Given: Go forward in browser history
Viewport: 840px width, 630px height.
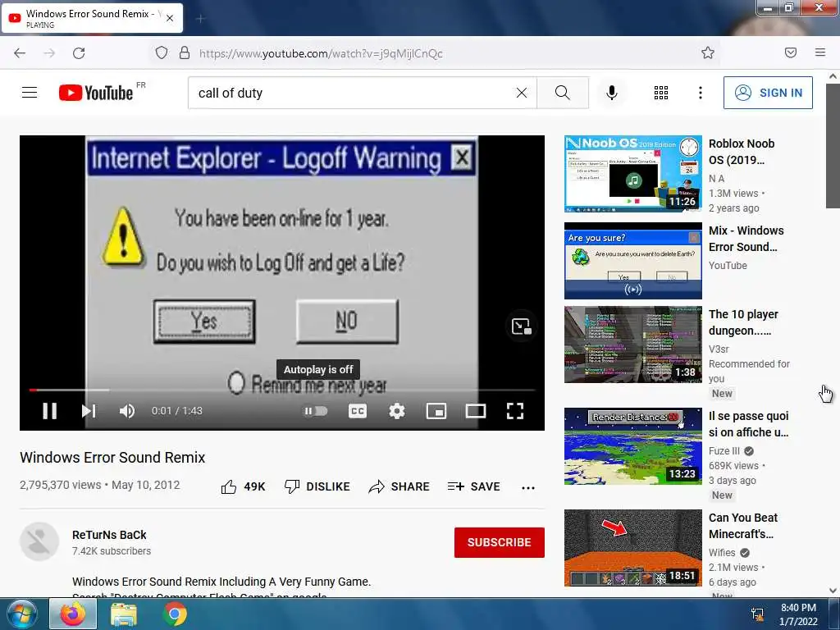Looking at the screenshot, I should click(49, 52).
